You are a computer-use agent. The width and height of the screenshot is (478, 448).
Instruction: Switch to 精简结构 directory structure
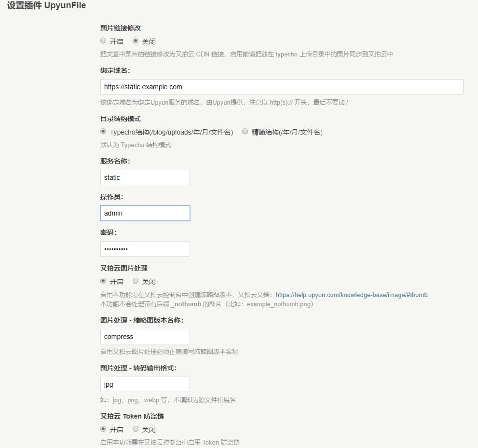click(245, 131)
